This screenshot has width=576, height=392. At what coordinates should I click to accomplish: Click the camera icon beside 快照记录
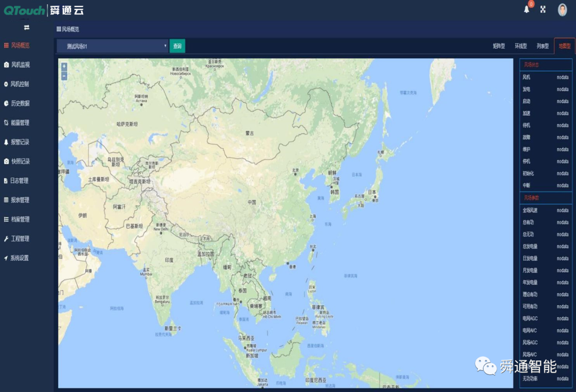pyautogui.click(x=6, y=161)
